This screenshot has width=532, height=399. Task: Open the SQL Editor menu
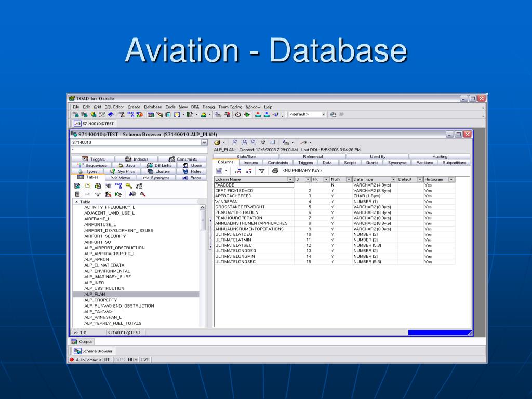pyautogui.click(x=114, y=107)
